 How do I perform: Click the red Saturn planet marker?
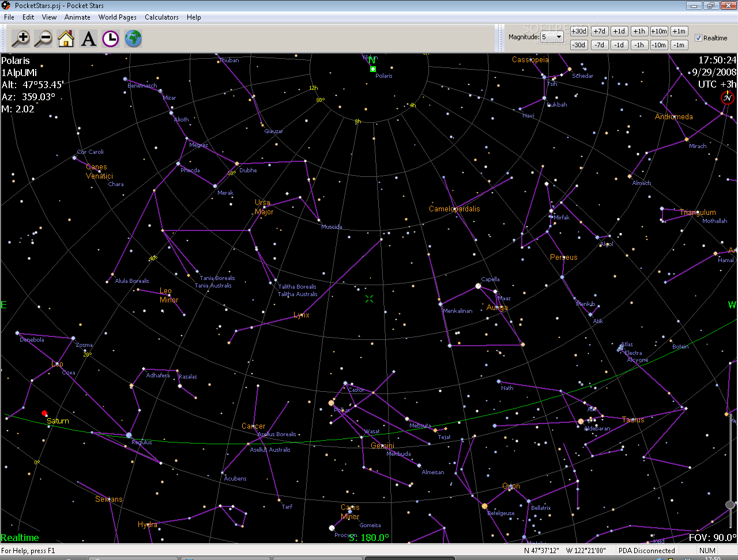(x=44, y=413)
